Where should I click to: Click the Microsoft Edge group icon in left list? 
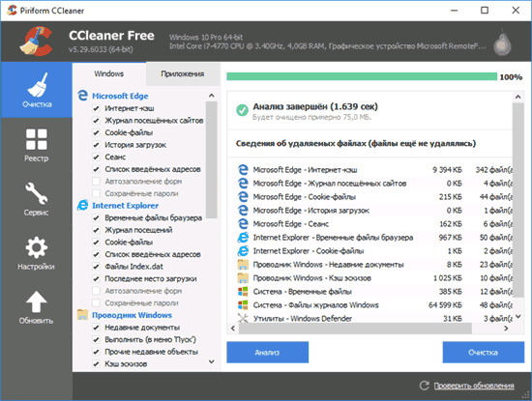point(82,96)
